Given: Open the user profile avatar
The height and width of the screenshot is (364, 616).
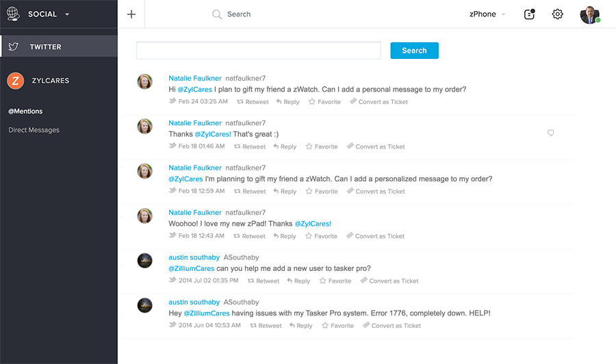Looking at the screenshot, I should 589,14.
